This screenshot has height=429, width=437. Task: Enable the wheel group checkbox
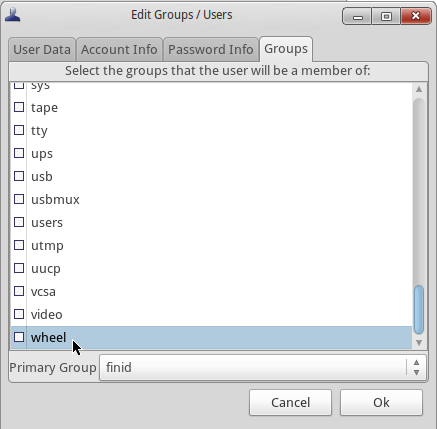coord(19,337)
